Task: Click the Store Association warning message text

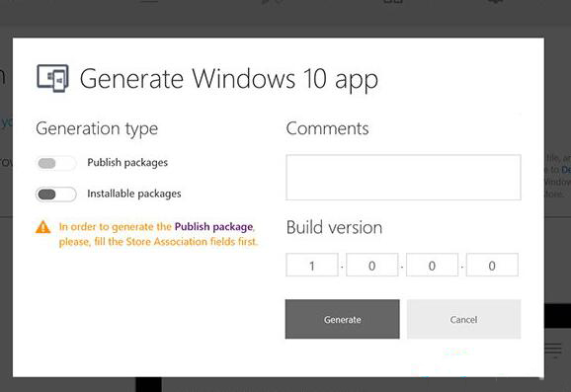Action: click(x=159, y=234)
